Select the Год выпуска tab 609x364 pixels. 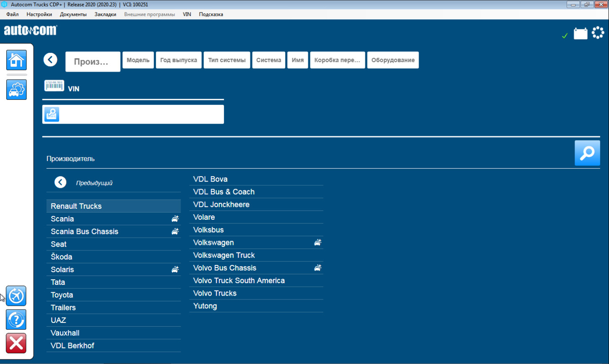click(178, 60)
